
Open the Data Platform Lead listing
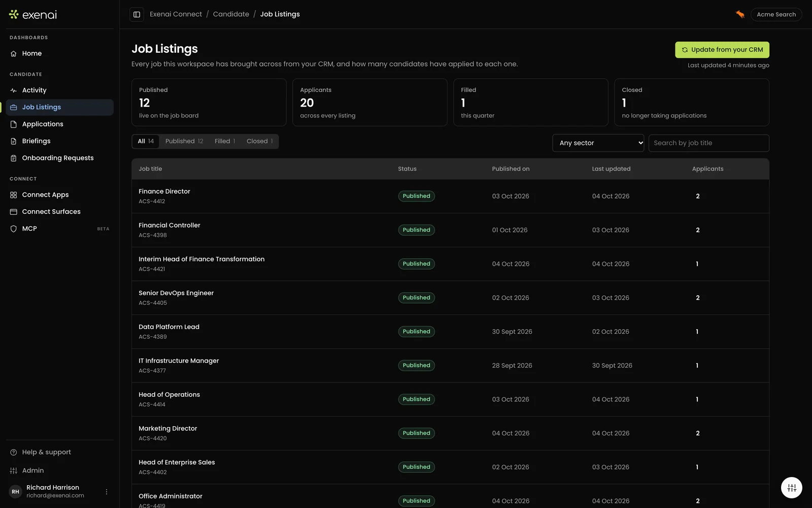click(450, 332)
